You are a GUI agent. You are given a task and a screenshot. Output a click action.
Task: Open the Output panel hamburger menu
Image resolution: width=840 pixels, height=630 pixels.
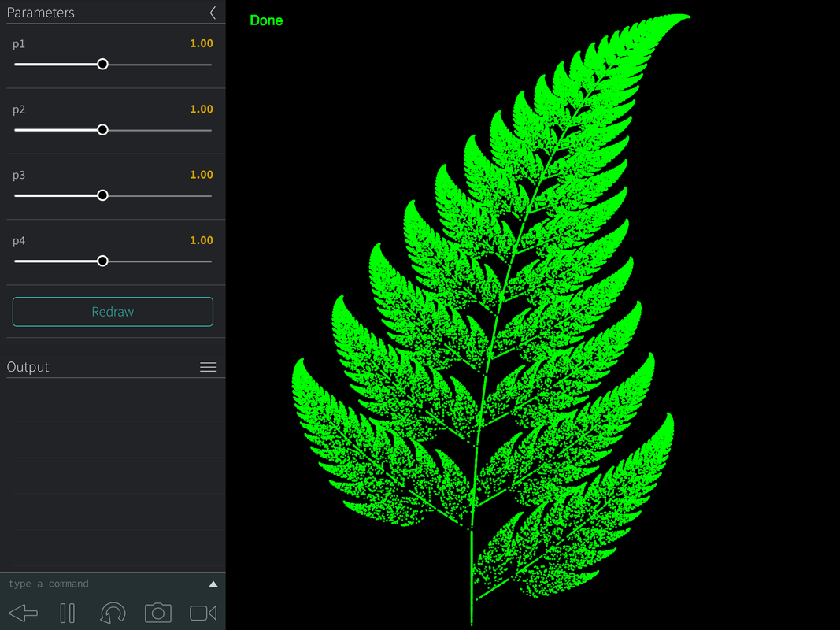point(209,367)
